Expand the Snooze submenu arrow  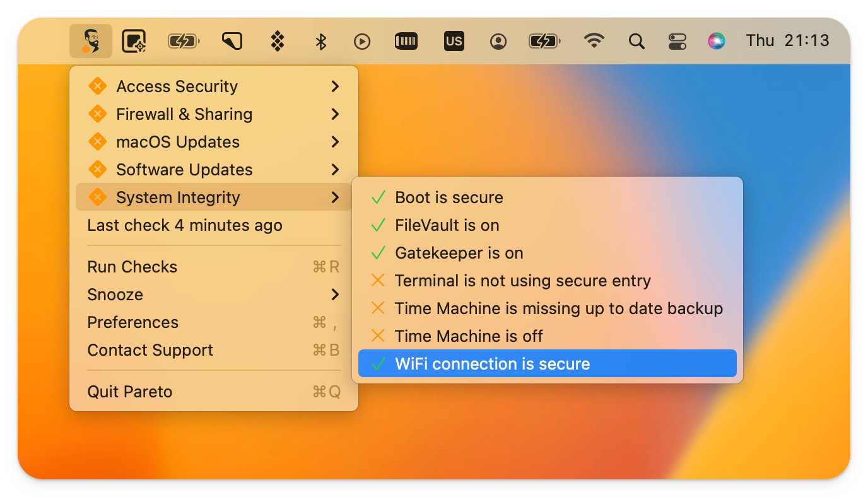tap(335, 295)
